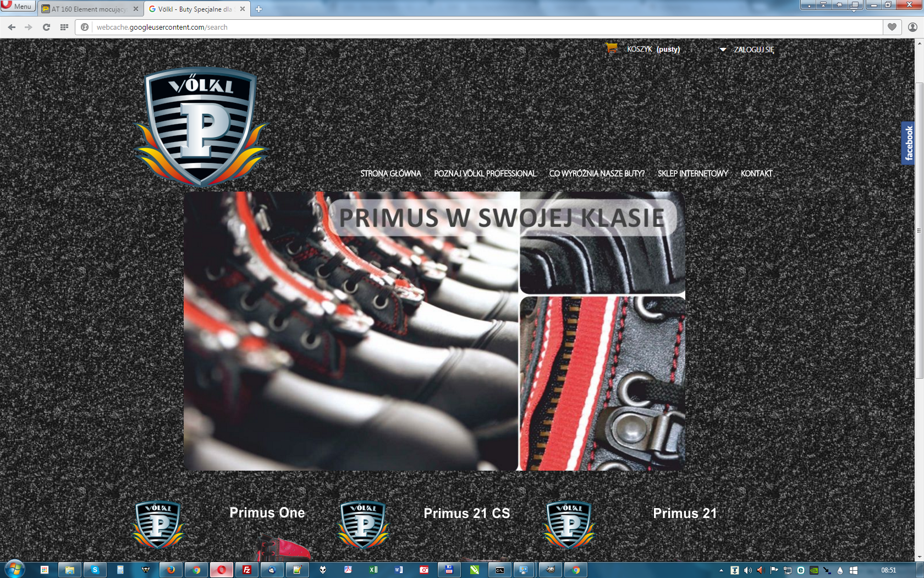Open the 08:51 taskbar clock
Screen dimensions: 924x578
tap(888, 570)
